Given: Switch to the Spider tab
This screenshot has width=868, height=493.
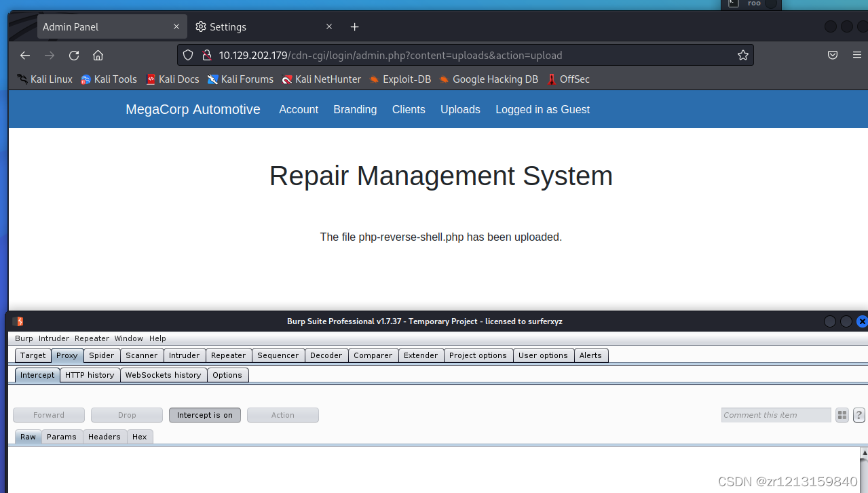Looking at the screenshot, I should pos(102,355).
